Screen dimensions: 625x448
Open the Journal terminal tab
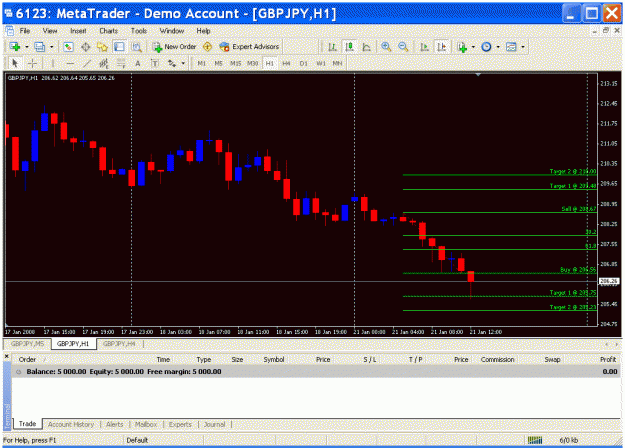pos(214,424)
